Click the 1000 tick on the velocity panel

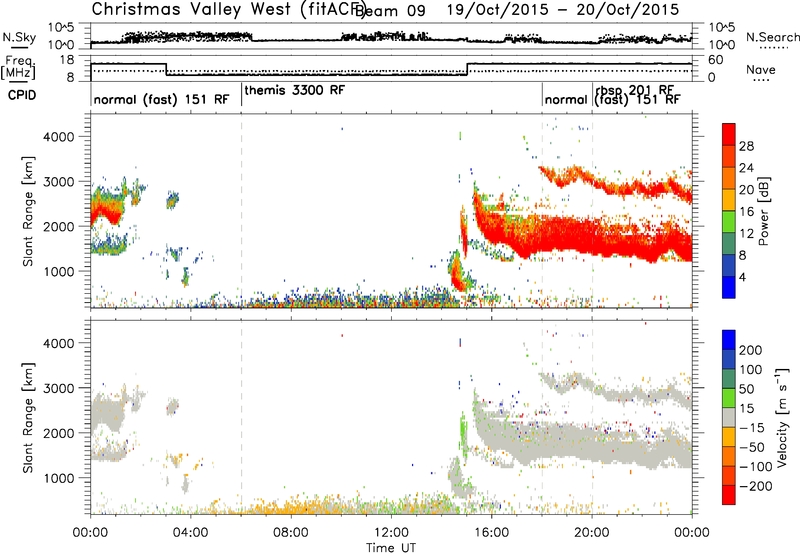(58, 478)
